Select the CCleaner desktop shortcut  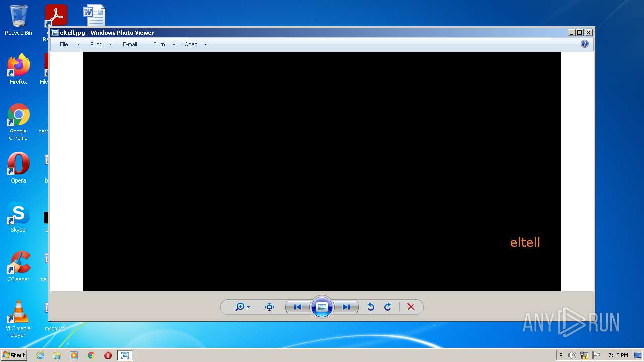[18, 266]
